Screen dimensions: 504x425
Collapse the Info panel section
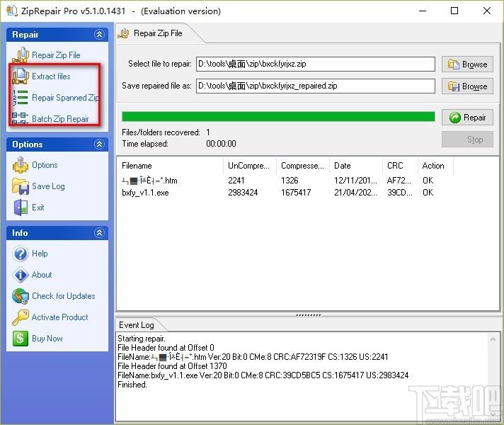pyautogui.click(x=100, y=232)
